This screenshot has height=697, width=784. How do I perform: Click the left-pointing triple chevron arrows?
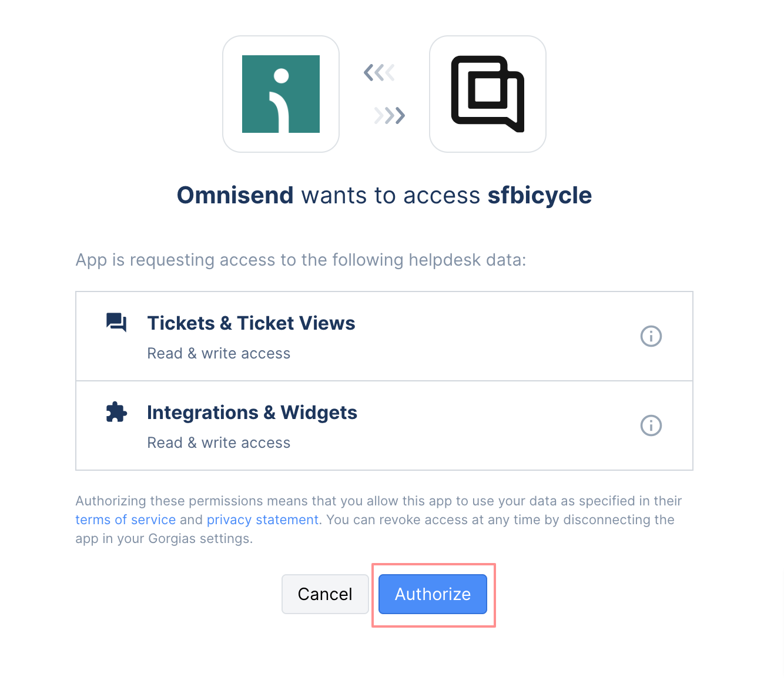click(x=379, y=73)
